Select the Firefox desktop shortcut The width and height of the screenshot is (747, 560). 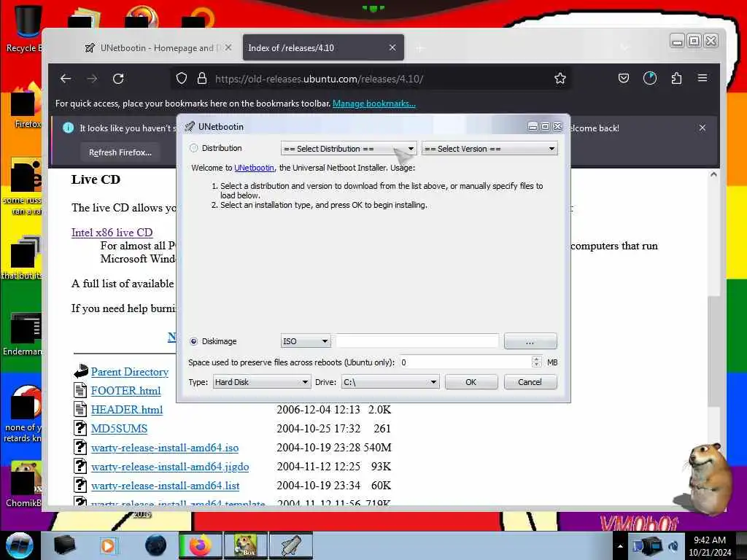pyautogui.click(x=25, y=106)
